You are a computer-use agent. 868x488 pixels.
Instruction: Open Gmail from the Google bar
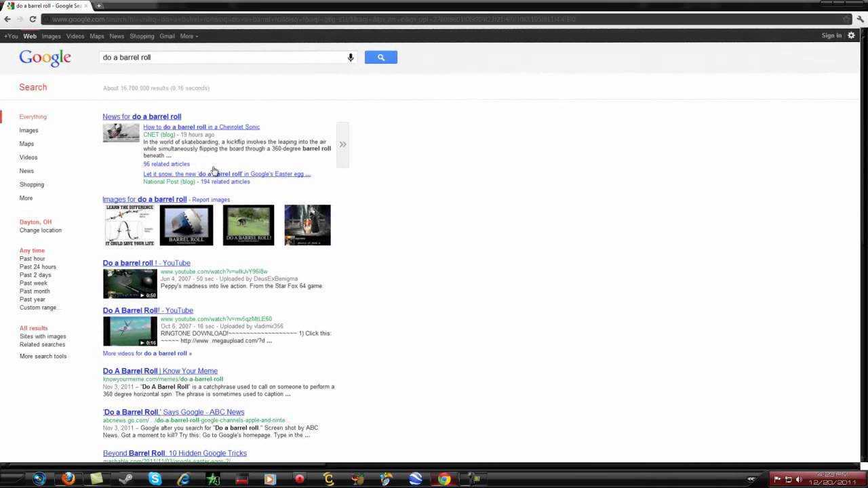pos(167,36)
